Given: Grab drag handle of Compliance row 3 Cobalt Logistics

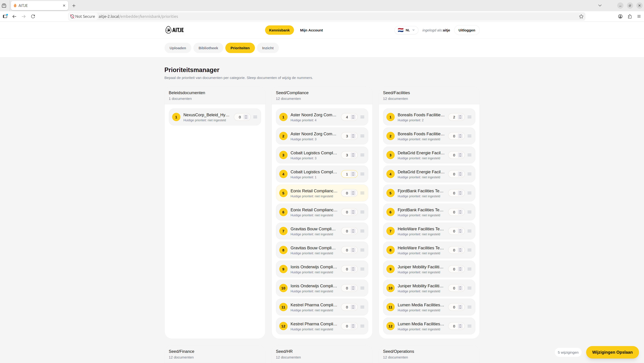Looking at the screenshot, I should pyautogui.click(x=362, y=155).
